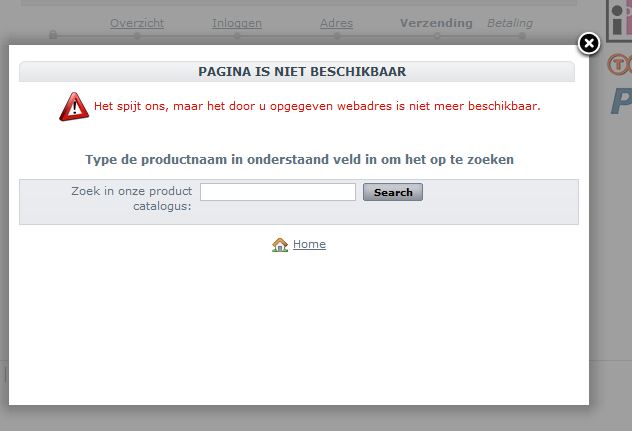Go to the Inloggen checkout step
The image size is (632, 431).
click(x=237, y=23)
